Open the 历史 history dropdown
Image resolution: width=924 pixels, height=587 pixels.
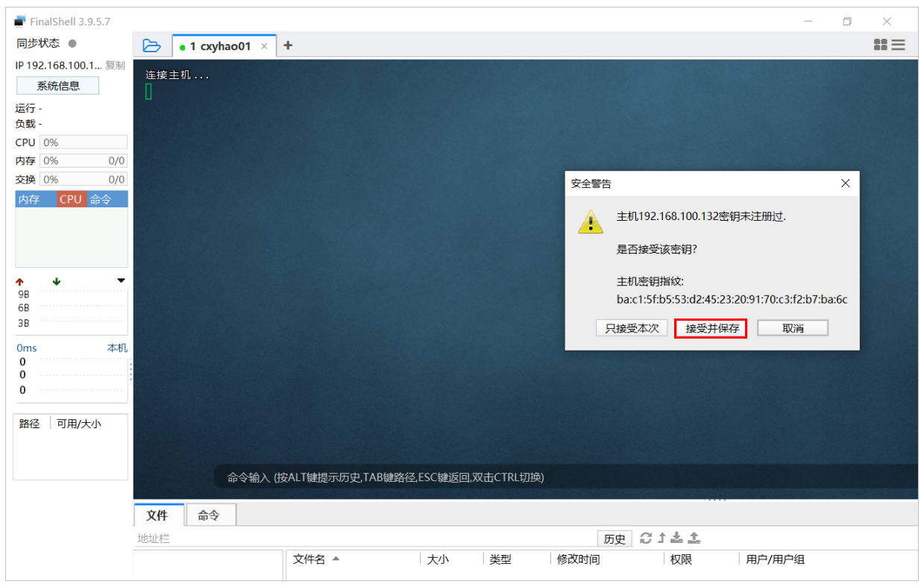(615, 538)
